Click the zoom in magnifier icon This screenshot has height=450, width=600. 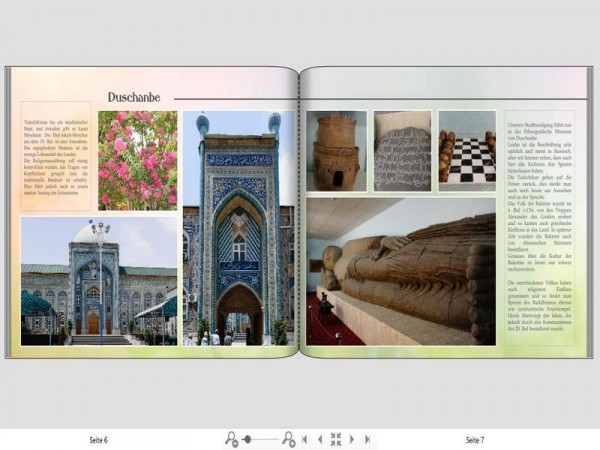pyautogui.click(x=289, y=439)
